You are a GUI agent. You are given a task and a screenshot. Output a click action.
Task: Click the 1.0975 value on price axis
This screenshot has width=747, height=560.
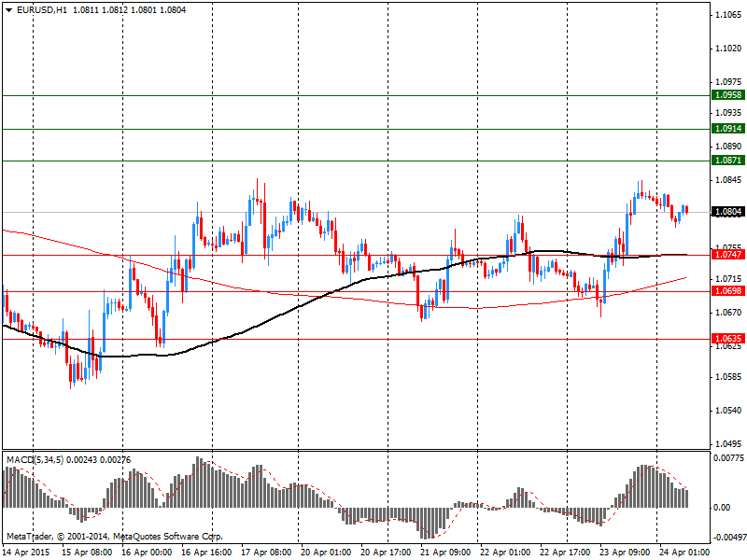(x=728, y=82)
